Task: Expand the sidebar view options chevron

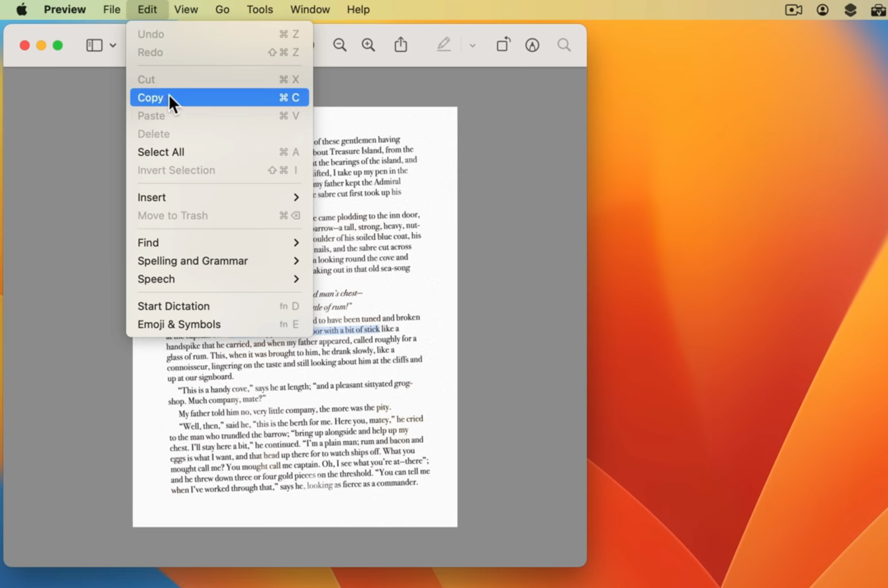Action: tap(113, 45)
